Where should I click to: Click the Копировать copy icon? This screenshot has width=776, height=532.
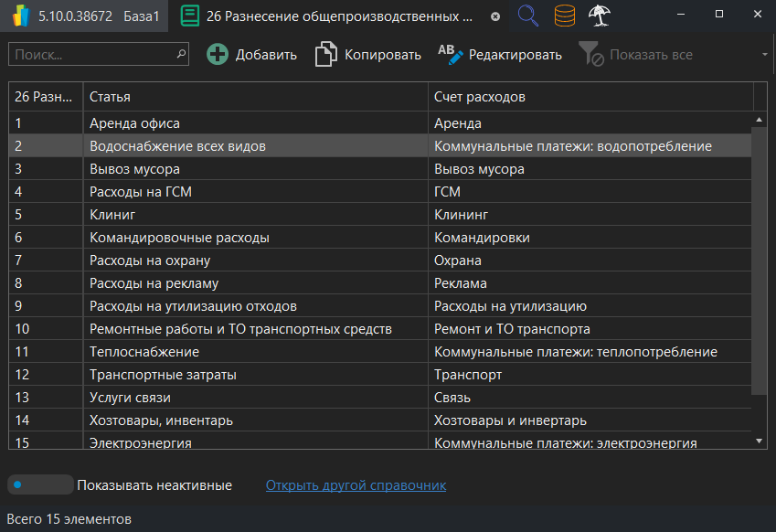(x=325, y=55)
